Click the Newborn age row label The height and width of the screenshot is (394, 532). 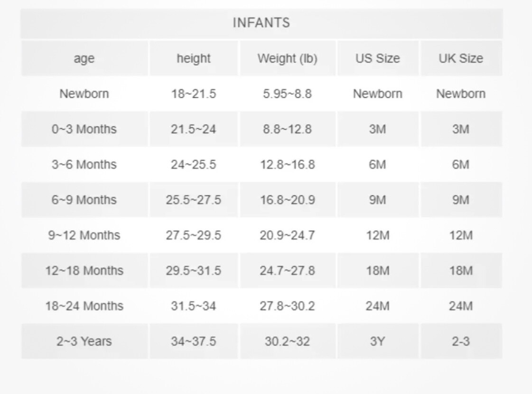84,94
